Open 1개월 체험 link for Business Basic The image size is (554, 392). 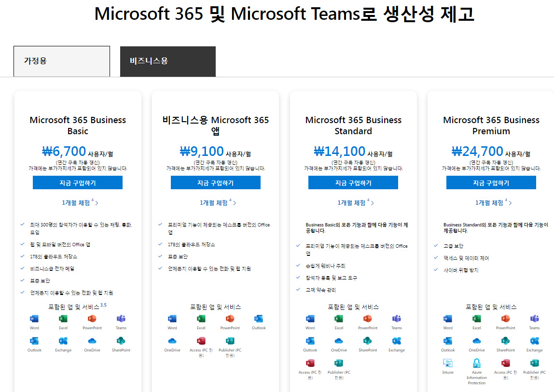(80, 203)
